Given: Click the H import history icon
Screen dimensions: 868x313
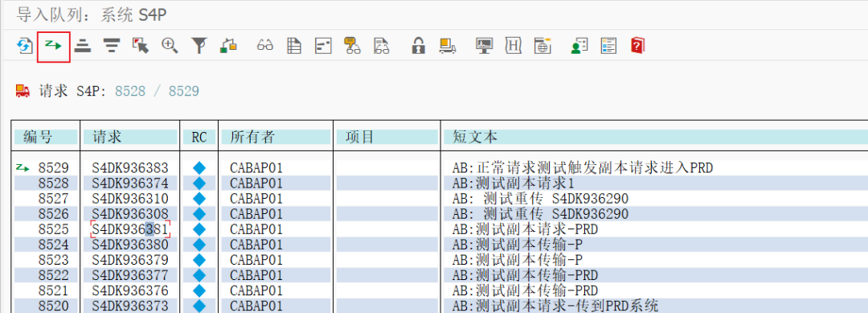Looking at the screenshot, I should 514,45.
